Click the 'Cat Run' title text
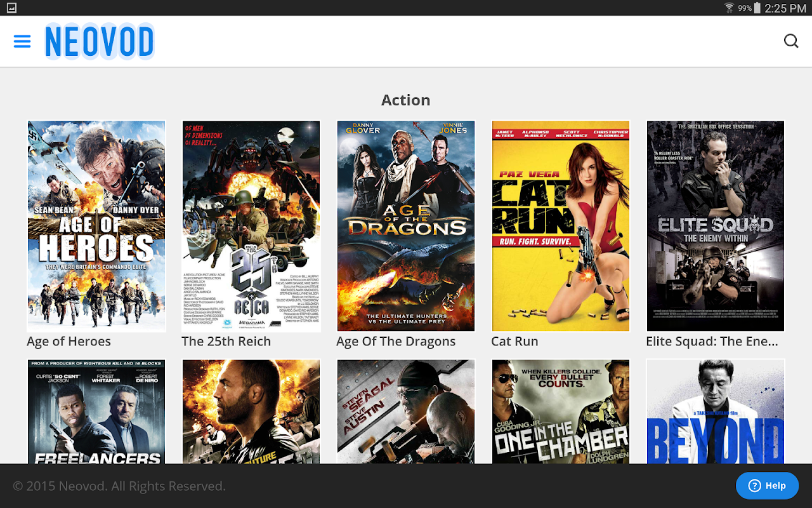The height and width of the screenshot is (508, 812). click(x=514, y=342)
